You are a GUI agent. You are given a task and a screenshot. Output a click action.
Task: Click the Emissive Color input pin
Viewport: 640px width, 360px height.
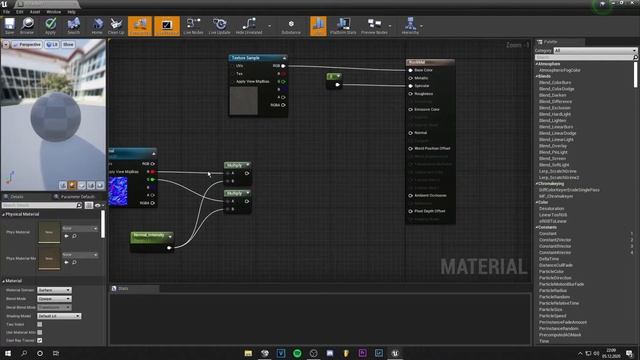411,109
